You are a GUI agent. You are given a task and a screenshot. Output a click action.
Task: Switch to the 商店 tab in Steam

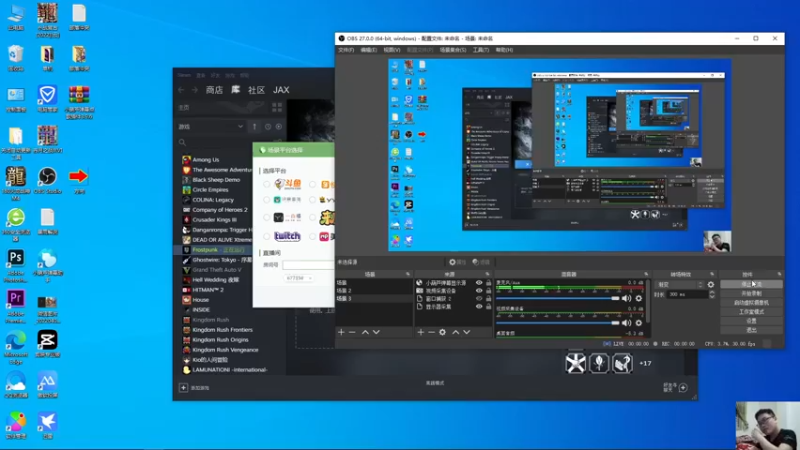(x=214, y=90)
